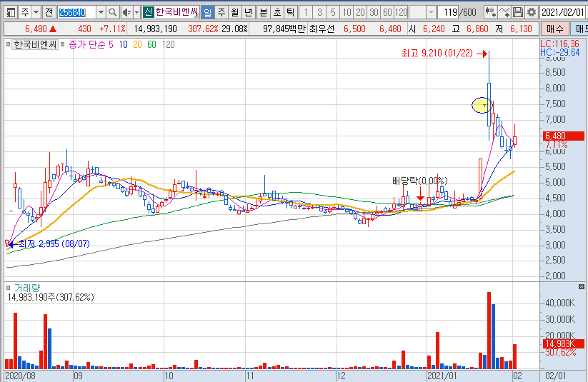
Task: Click the green 신 badge icon
Action: click(146, 12)
